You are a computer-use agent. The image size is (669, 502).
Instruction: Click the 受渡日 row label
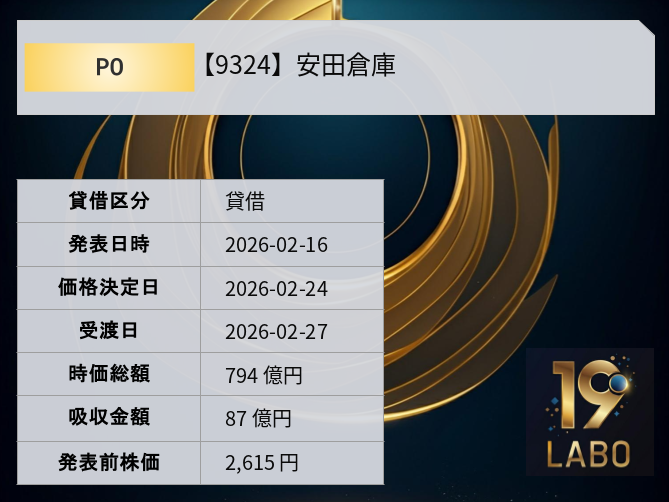pyautogui.click(x=109, y=331)
